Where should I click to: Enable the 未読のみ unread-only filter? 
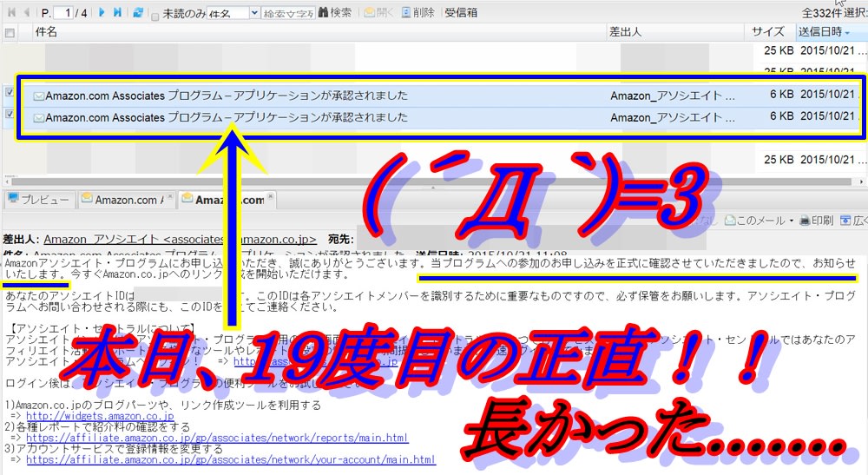point(155,16)
